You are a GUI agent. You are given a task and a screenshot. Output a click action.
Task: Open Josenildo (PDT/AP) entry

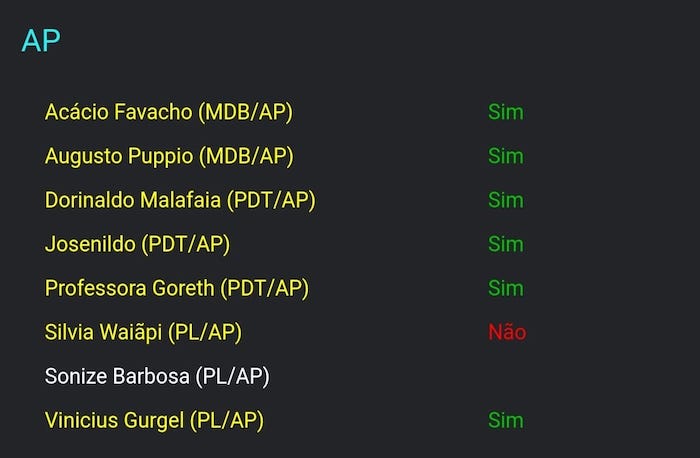click(x=138, y=244)
